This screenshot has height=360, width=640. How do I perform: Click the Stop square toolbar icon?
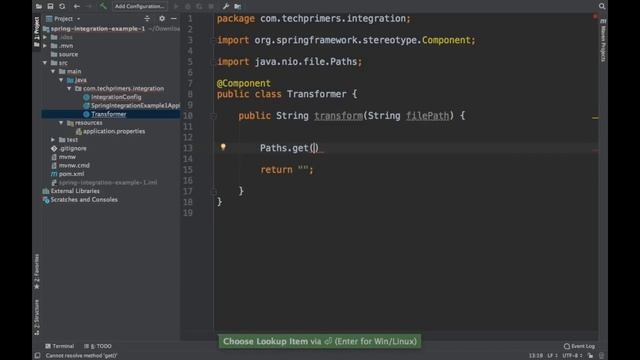tap(211, 6)
